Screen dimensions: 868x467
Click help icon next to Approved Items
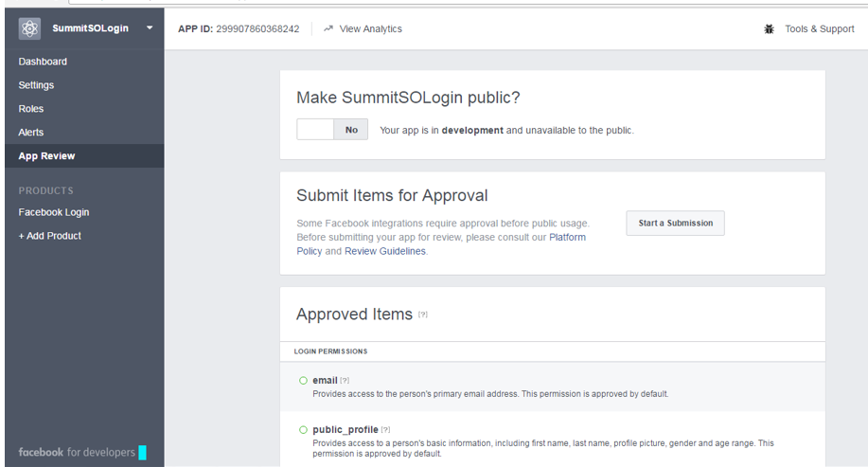[x=423, y=315]
